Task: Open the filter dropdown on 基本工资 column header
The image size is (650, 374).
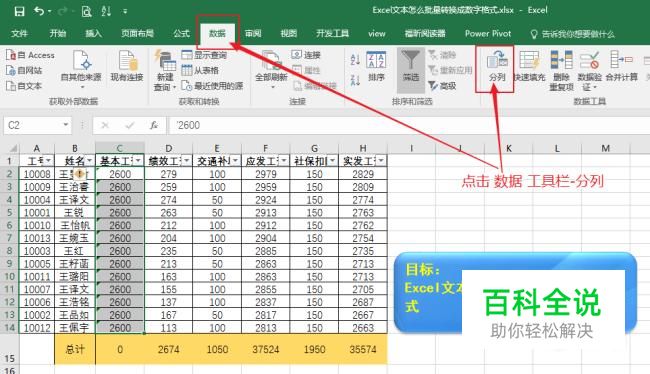Action: [138, 161]
